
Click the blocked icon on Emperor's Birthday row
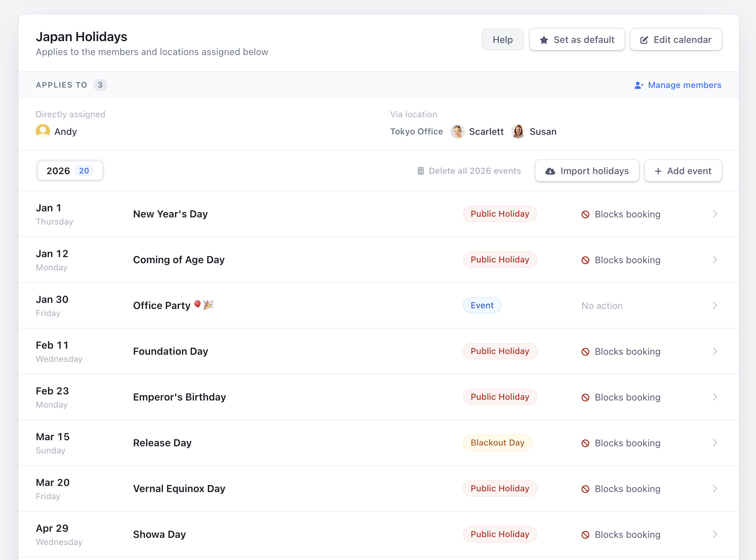(585, 397)
